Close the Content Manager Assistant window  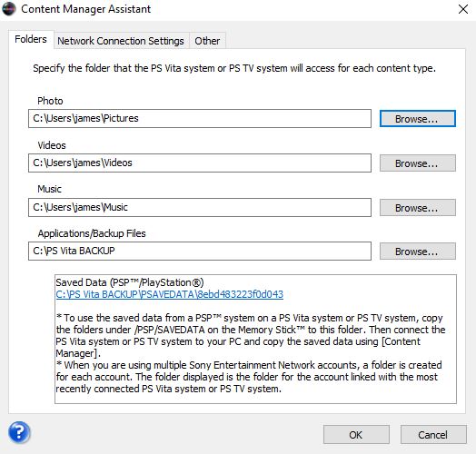463,9
